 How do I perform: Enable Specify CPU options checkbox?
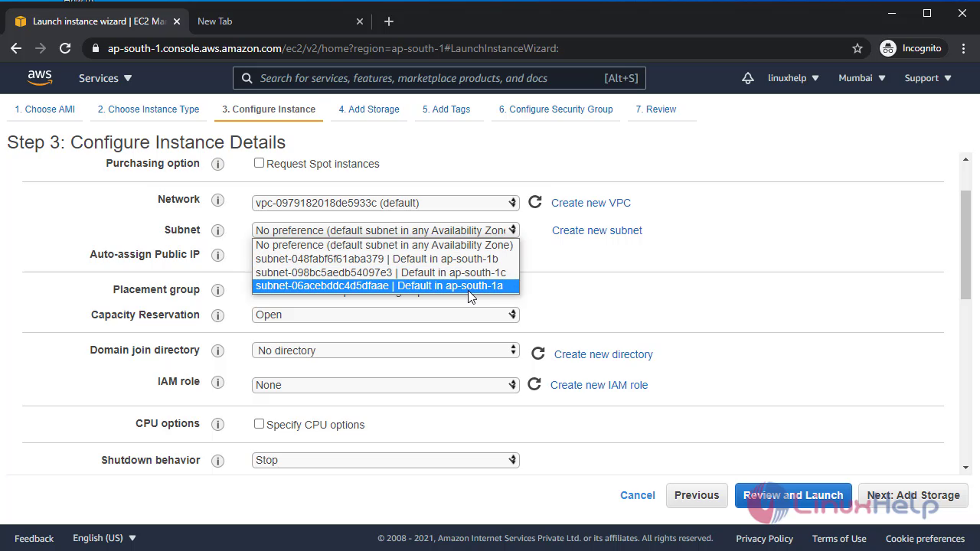click(259, 424)
